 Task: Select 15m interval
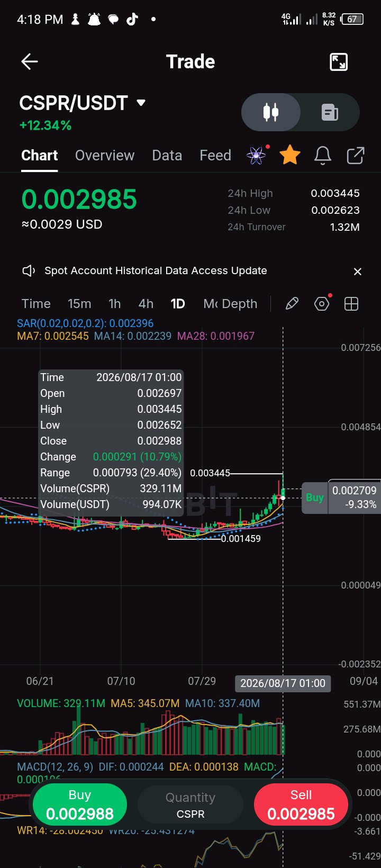(79, 304)
